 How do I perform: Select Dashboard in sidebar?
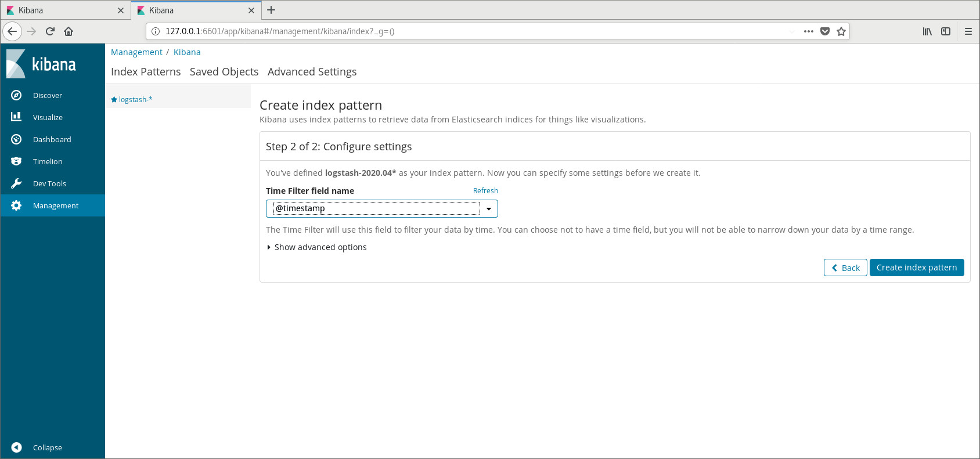[x=52, y=140]
